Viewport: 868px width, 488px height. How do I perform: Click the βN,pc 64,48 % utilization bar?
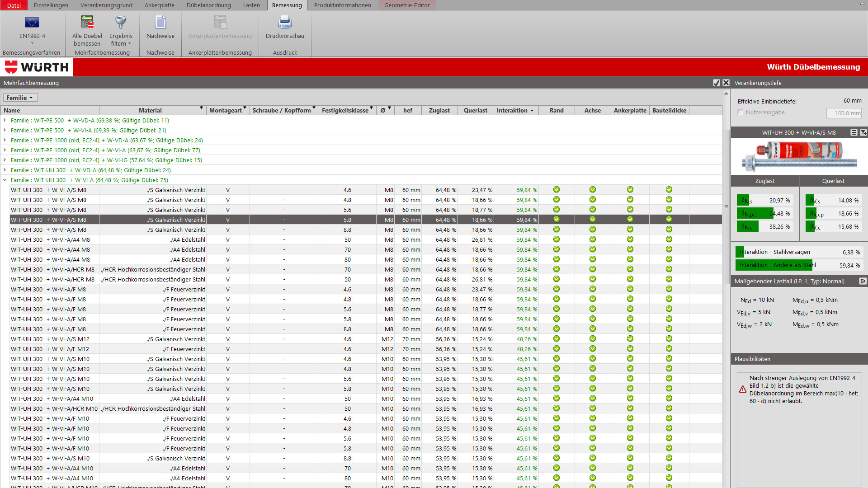tap(764, 214)
